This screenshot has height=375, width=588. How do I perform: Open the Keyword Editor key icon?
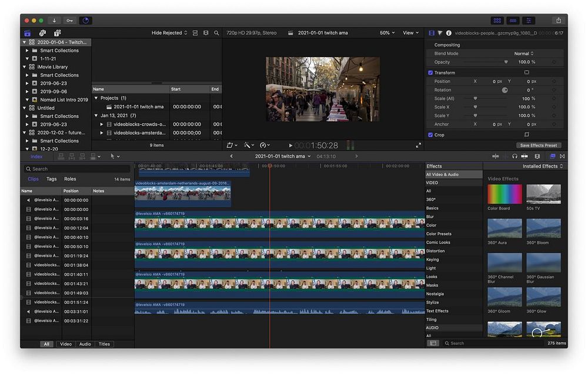tap(70, 20)
